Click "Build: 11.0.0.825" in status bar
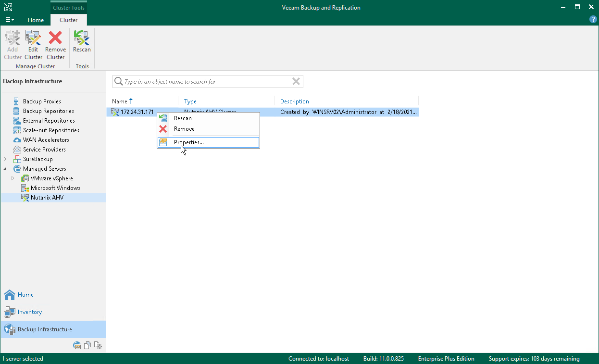The width and height of the screenshot is (599, 364). click(384, 359)
